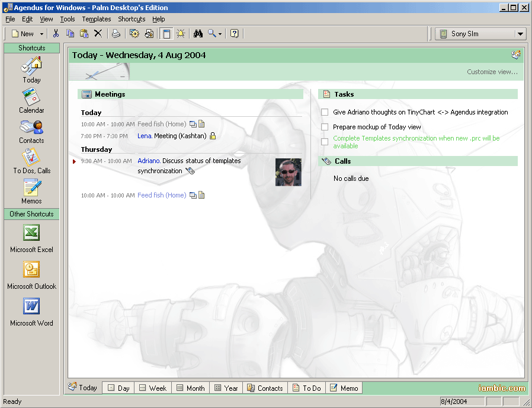Click the Help question mark icon

tap(234, 33)
